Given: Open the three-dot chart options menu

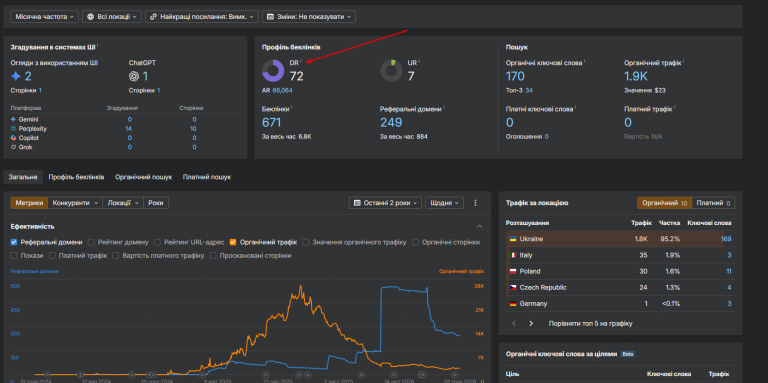Looking at the screenshot, I should tap(475, 203).
